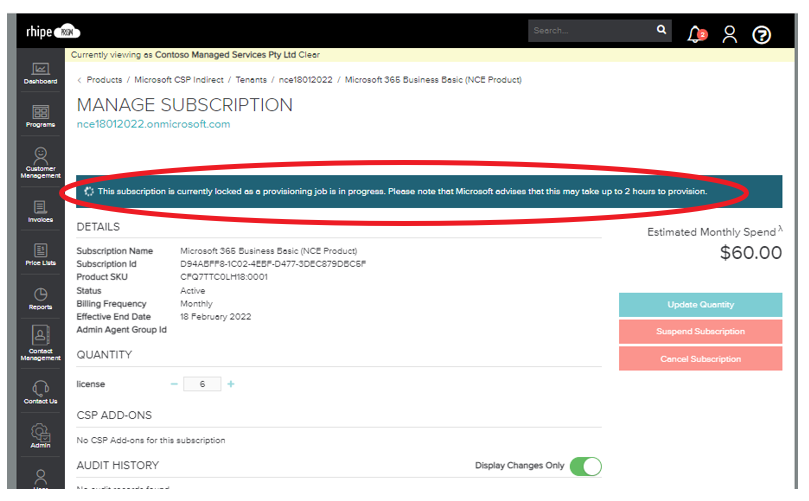This screenshot has width=809, height=501.
Task: Click the breadcrumb back chevron
Action: (x=79, y=80)
